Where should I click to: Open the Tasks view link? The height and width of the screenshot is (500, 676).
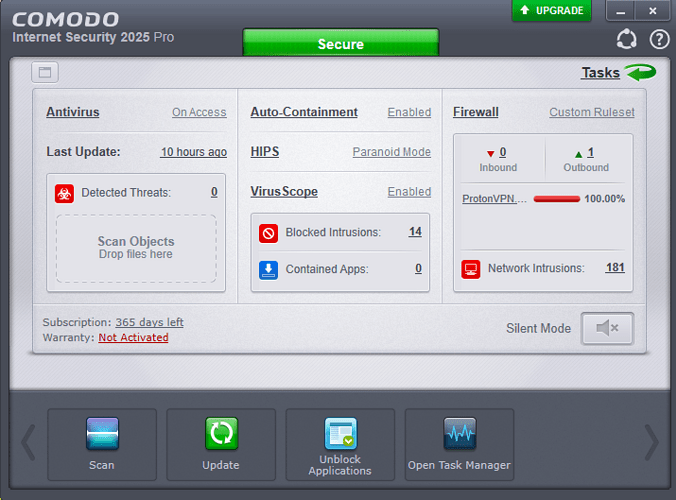[601, 72]
